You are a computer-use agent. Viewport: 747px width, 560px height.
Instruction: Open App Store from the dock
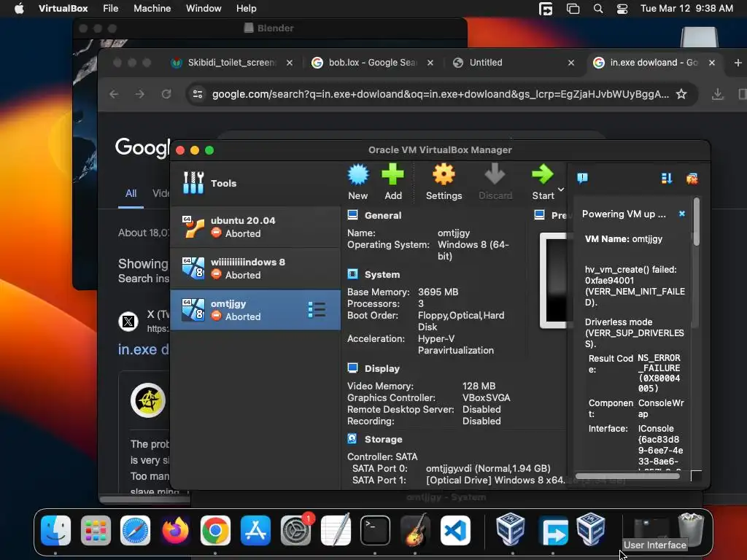255,530
